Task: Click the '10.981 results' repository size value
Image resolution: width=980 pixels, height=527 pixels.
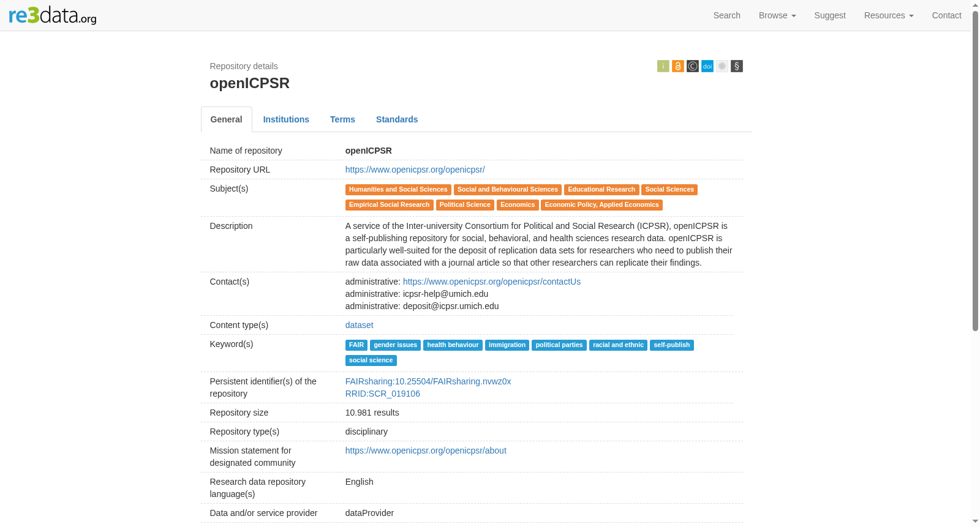Action: coord(372,413)
